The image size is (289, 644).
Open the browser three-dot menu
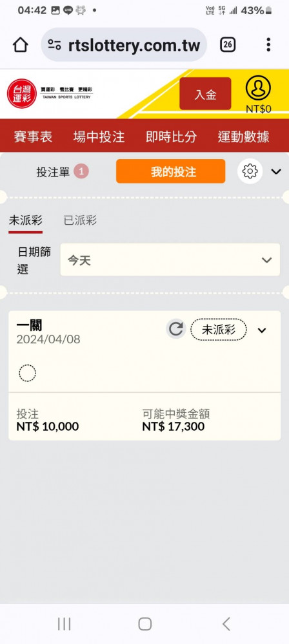pos(268,44)
